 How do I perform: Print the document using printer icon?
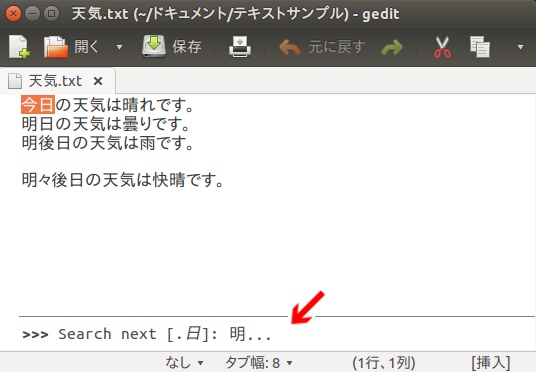(240, 46)
